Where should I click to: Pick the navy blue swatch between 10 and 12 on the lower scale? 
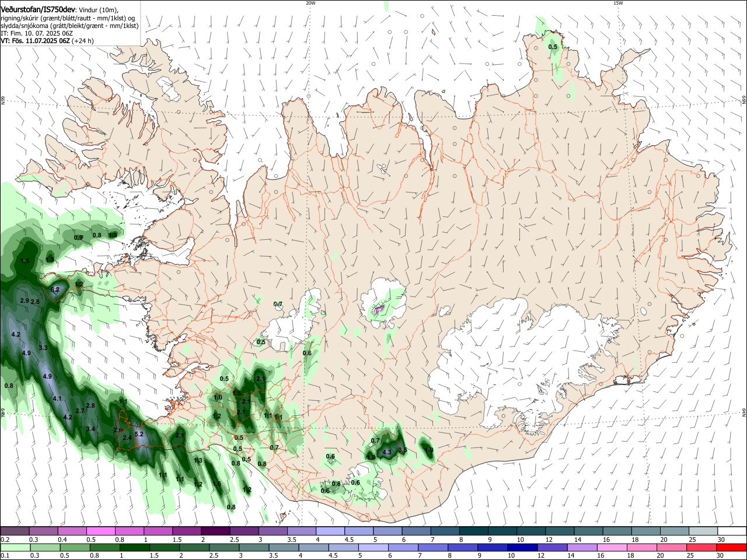pyautogui.click(x=522, y=547)
